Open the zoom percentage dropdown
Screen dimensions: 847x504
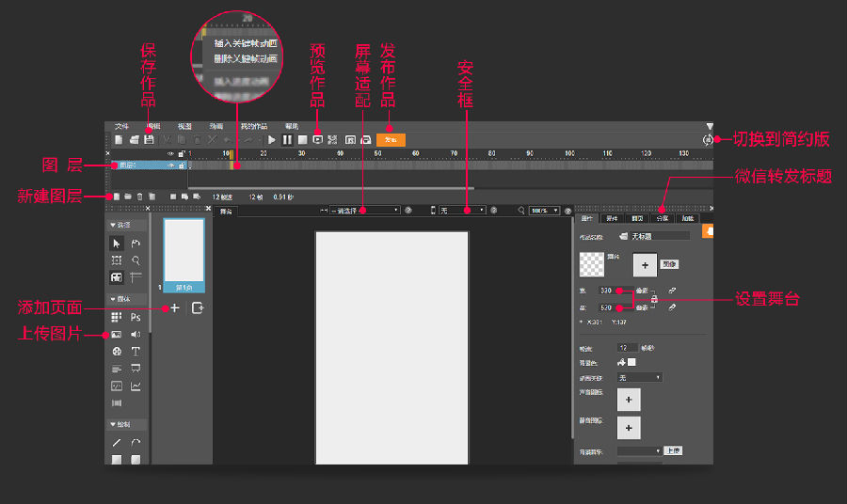[x=544, y=211]
